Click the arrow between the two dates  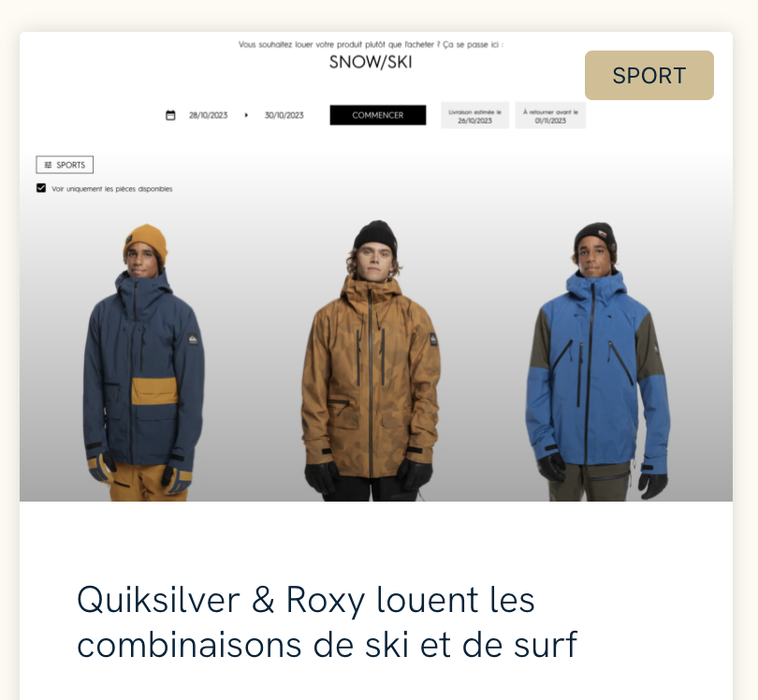click(x=246, y=115)
